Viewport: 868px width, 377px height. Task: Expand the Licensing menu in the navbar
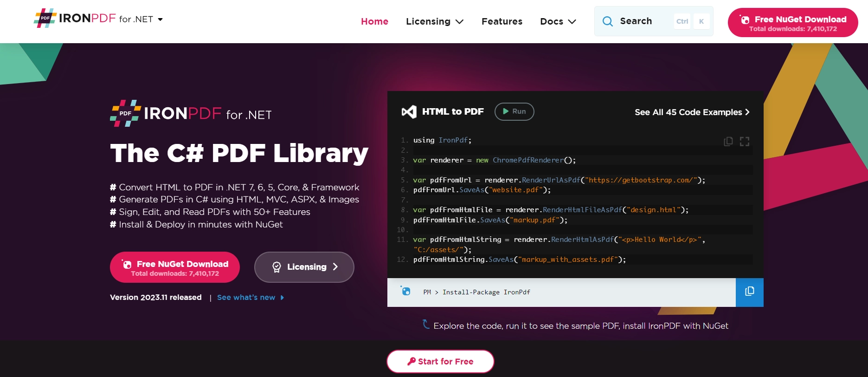point(434,21)
